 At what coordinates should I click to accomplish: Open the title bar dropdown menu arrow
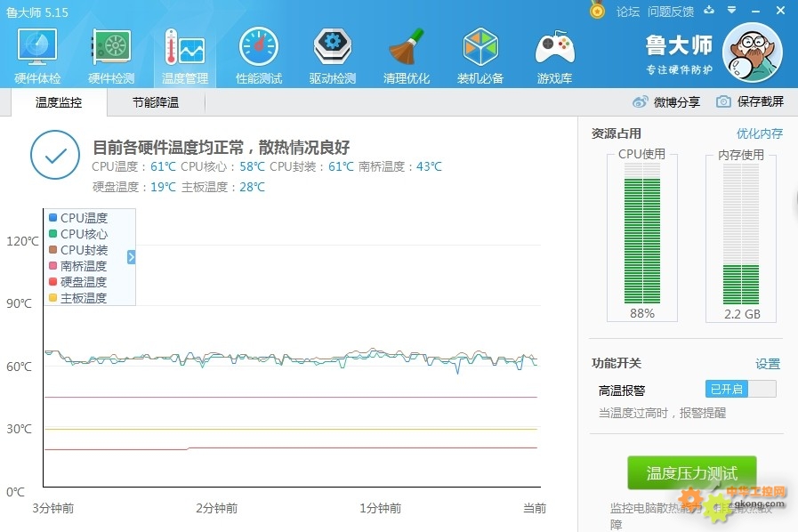[732, 10]
